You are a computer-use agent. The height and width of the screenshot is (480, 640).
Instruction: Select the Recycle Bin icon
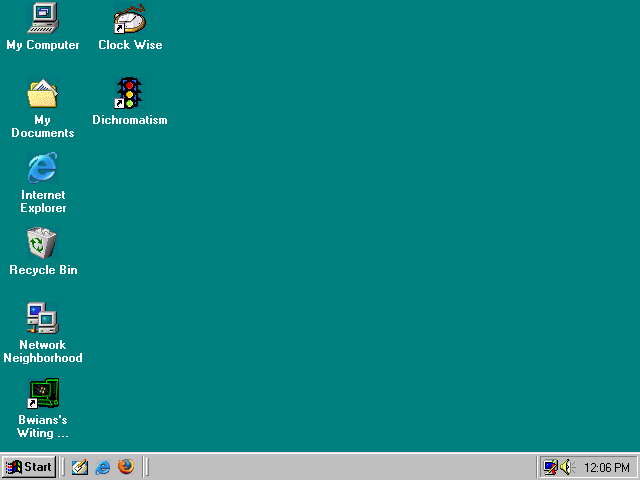[42, 243]
